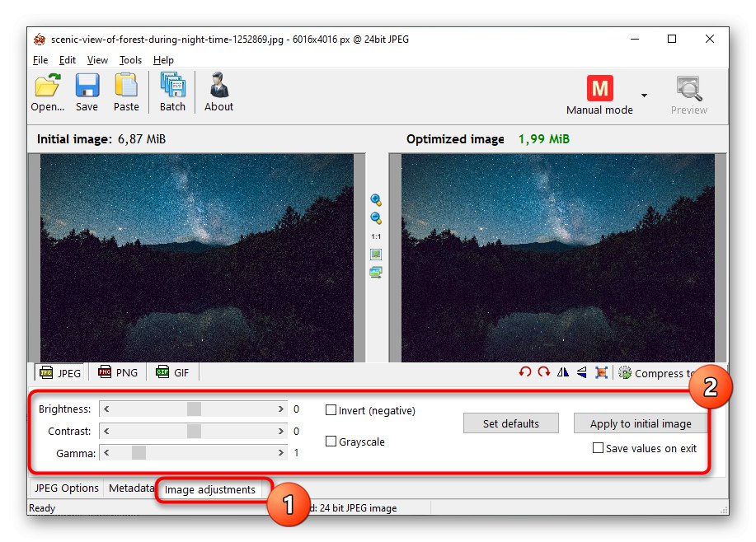Increase Brightness with right arrow
The height and width of the screenshot is (542, 756).
280,409
